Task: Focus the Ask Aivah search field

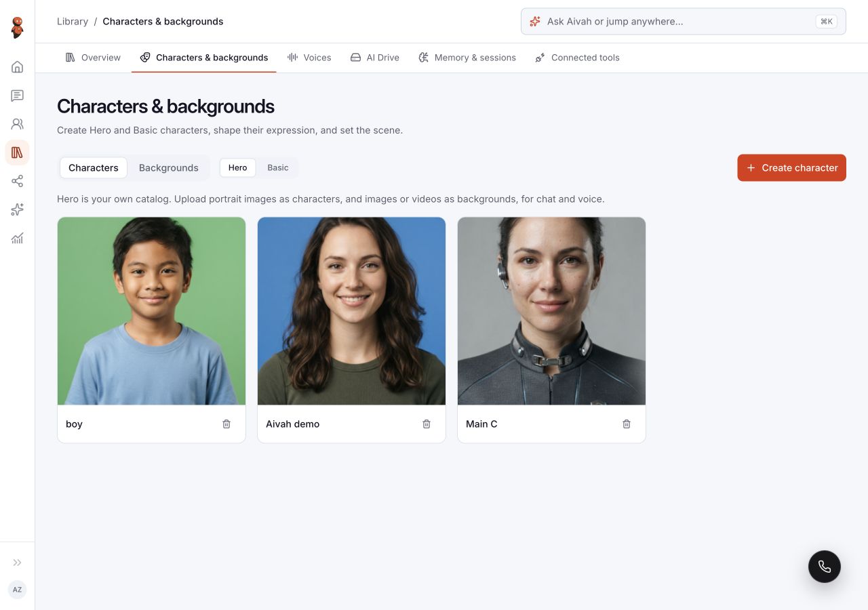Action: pos(684,21)
